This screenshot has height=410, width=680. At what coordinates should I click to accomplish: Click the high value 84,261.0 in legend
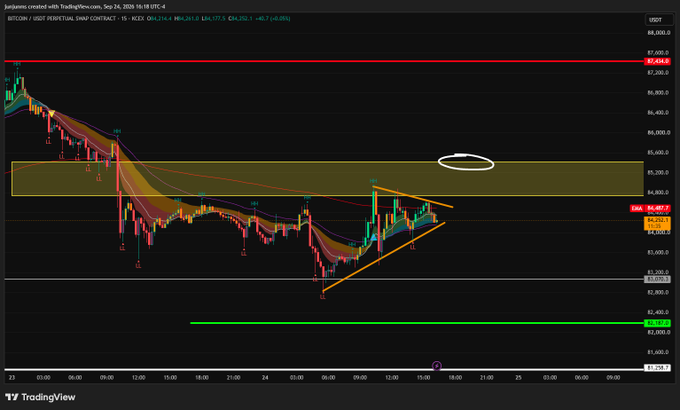pyautogui.click(x=187, y=19)
